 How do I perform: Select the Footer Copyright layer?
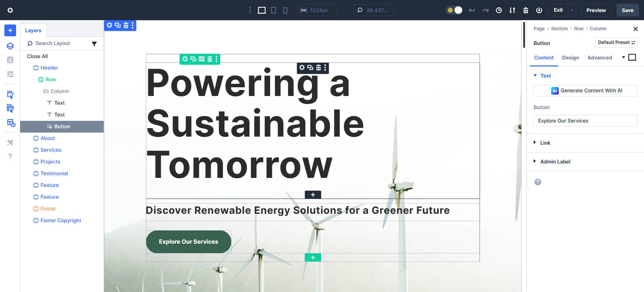coord(61,221)
